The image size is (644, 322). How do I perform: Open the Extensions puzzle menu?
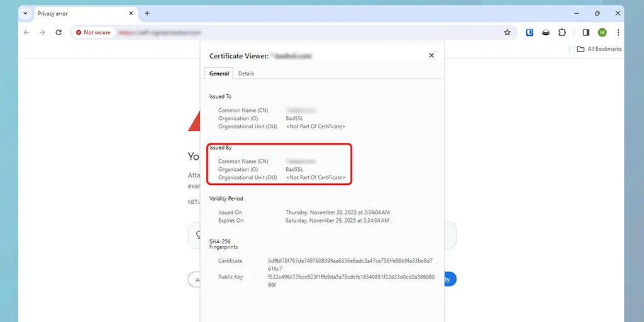pos(562,33)
